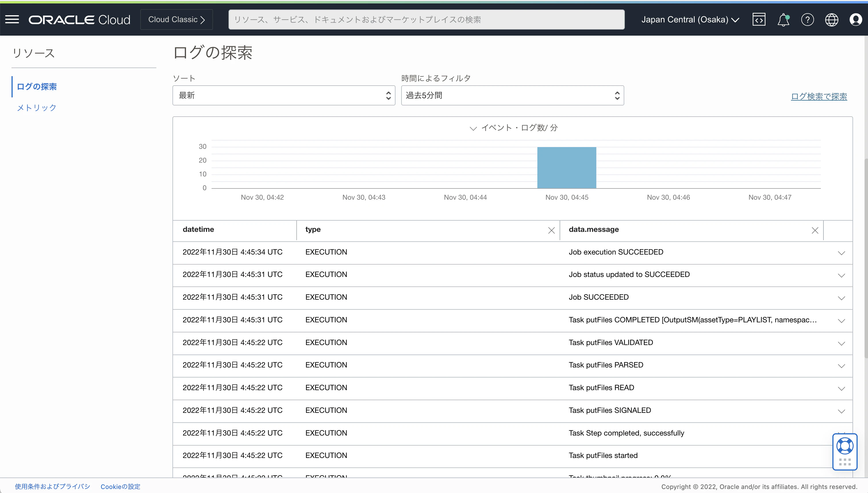Follow the ログ検索で探索 link
This screenshot has height=493, width=868.
coord(819,97)
